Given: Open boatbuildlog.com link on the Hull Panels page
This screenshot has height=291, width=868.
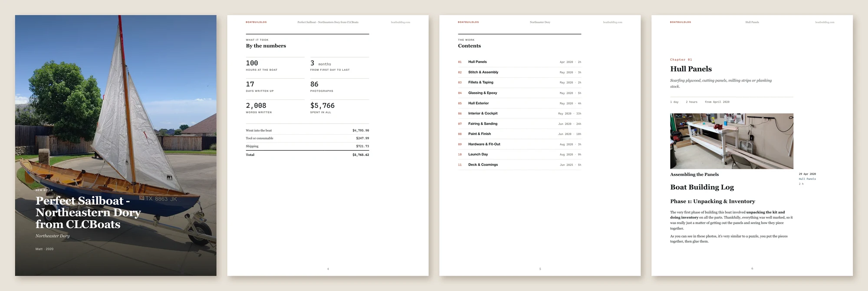Looking at the screenshot, I should click(825, 22).
